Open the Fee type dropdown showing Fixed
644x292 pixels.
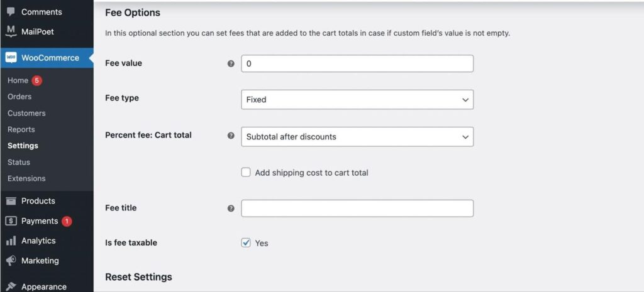tap(357, 100)
